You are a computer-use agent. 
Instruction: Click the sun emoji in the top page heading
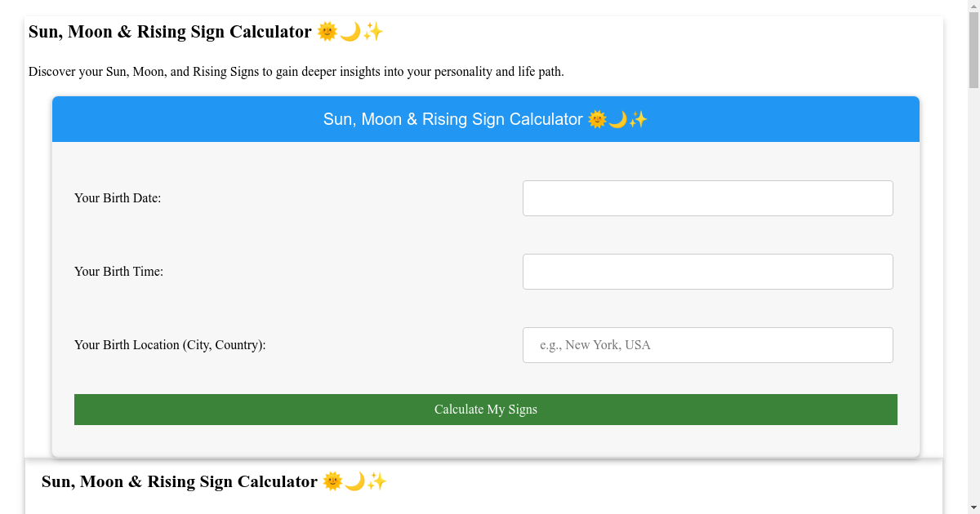click(x=325, y=32)
